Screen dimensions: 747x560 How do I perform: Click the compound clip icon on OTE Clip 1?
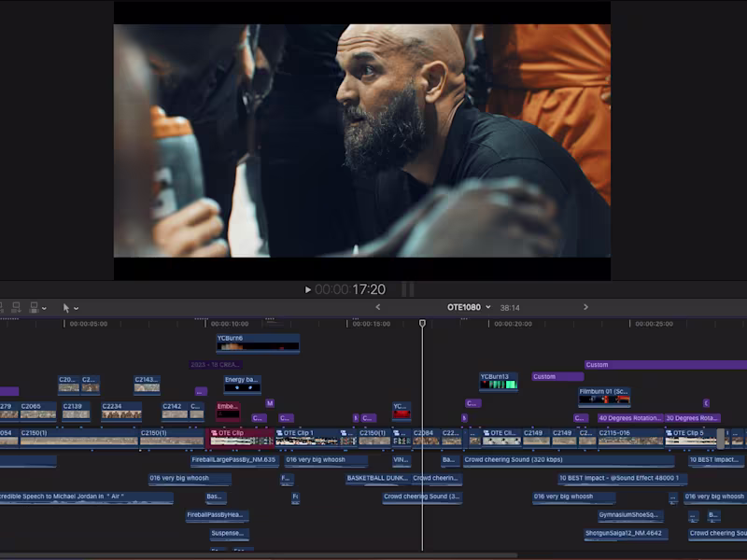click(279, 433)
